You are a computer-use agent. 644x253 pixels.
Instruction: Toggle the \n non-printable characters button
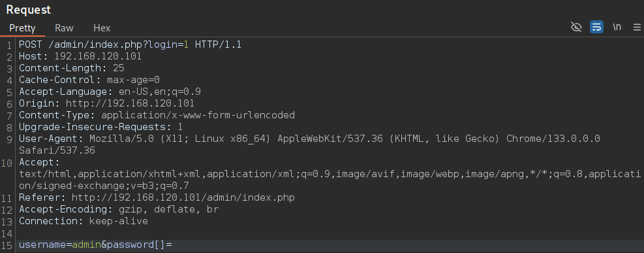coord(617,27)
